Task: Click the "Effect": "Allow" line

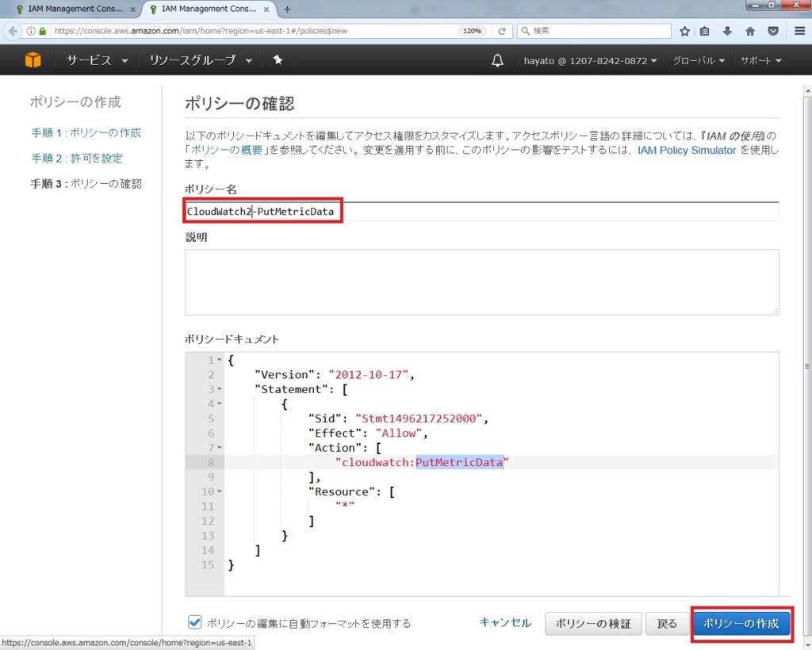Action: click(368, 433)
